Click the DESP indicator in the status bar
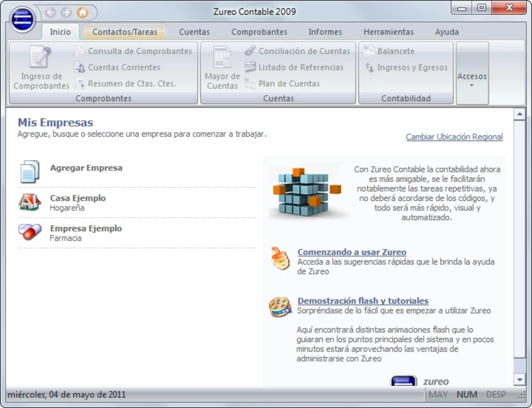Image resolution: width=532 pixels, height=408 pixels. [496, 395]
